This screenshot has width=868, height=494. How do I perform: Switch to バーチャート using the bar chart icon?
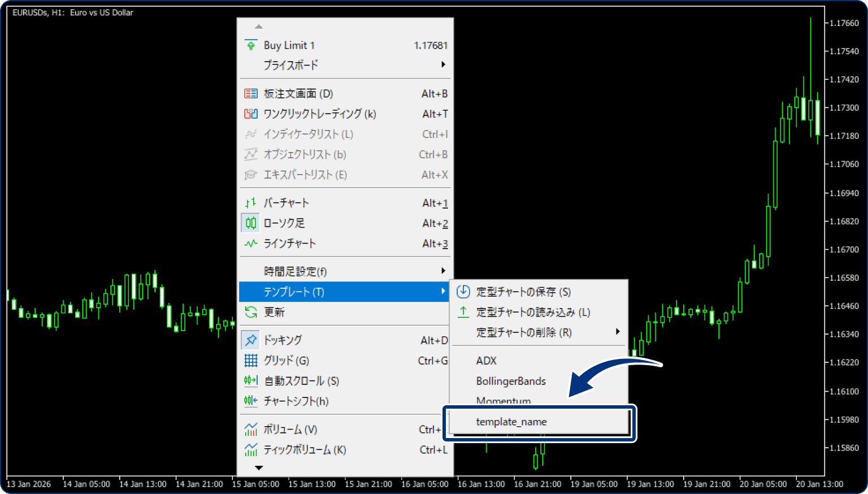[x=250, y=202]
